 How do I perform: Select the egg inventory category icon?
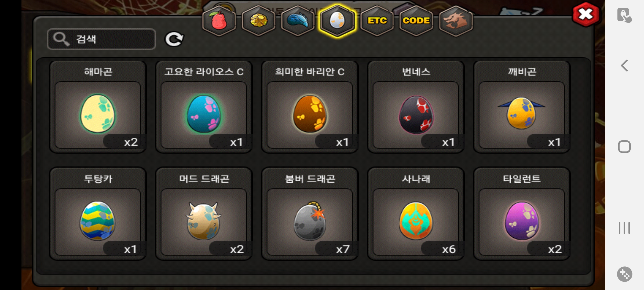pos(337,21)
